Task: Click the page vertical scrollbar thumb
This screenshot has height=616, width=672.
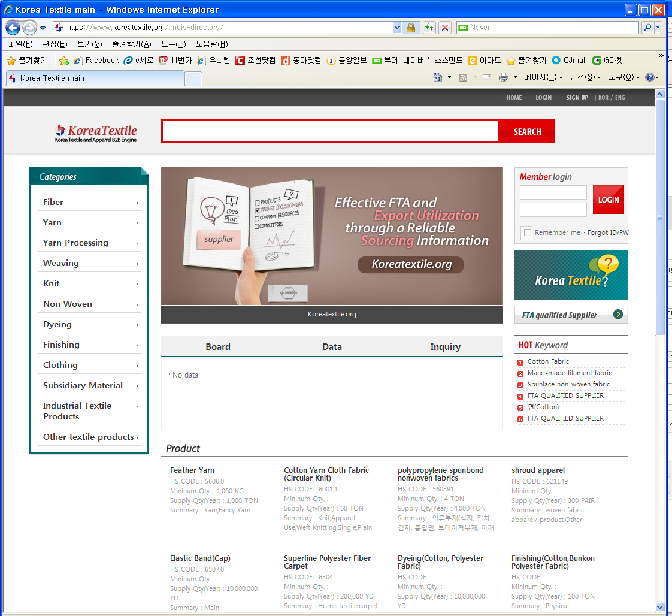Action: [x=659, y=218]
